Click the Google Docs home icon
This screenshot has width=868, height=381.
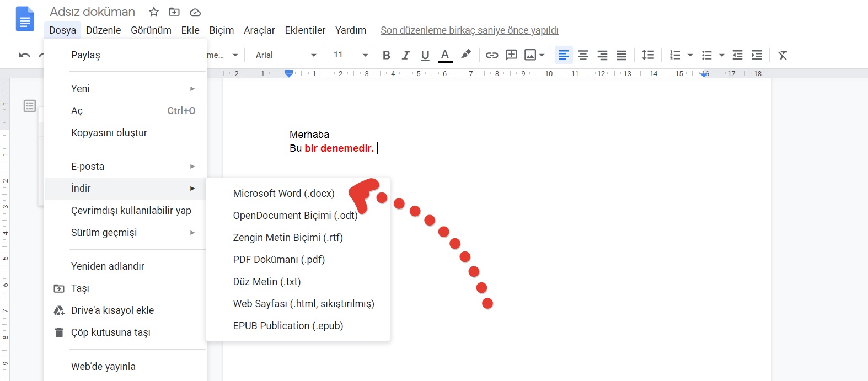(25, 19)
